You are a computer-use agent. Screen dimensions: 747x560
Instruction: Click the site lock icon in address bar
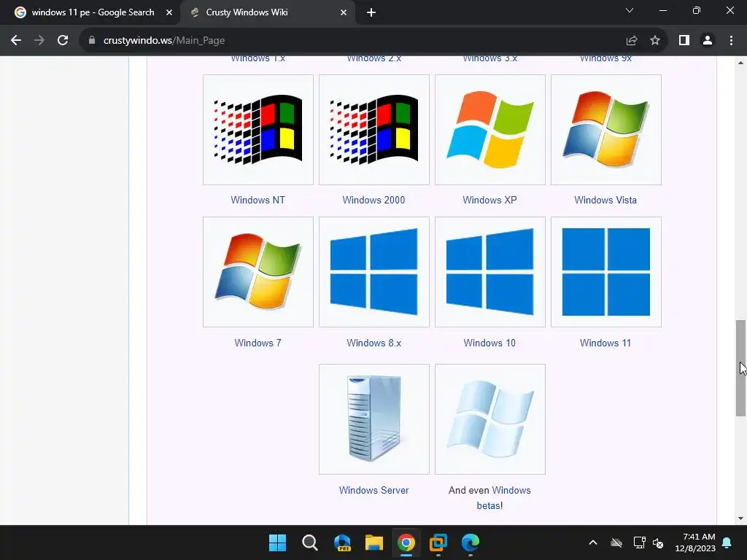[92, 41]
